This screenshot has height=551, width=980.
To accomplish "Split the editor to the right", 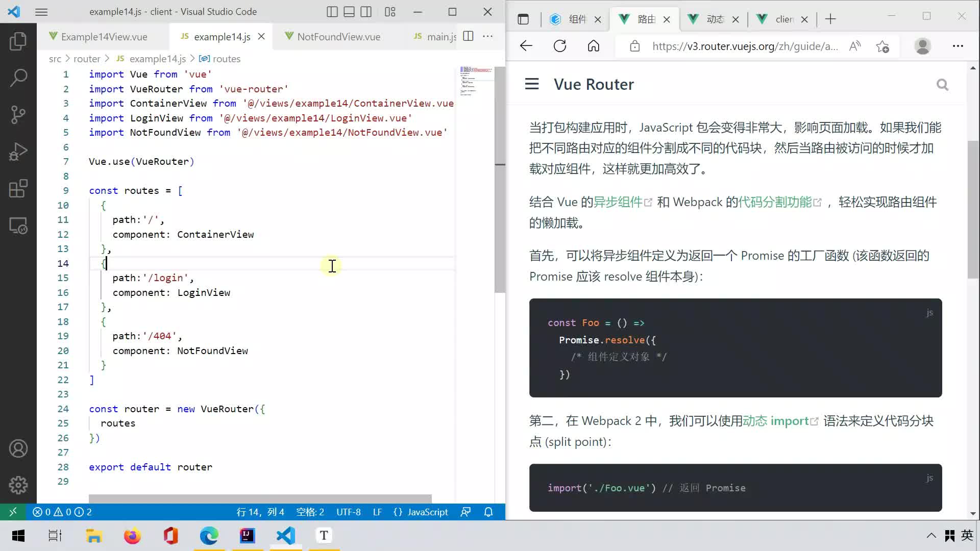I will tap(468, 36).
